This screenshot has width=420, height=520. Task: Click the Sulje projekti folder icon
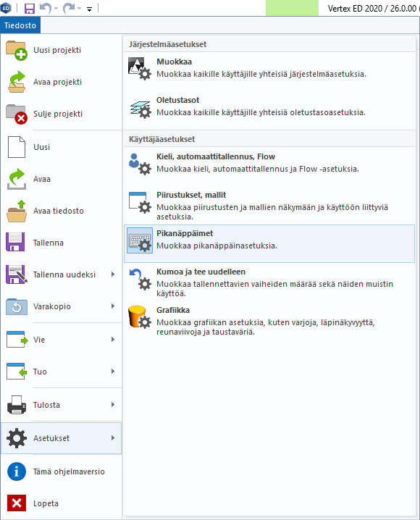click(16, 114)
